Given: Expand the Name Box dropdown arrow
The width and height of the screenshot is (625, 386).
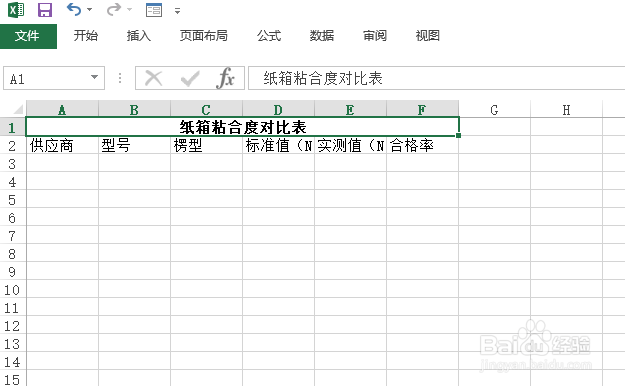Looking at the screenshot, I should pyautogui.click(x=94, y=77).
